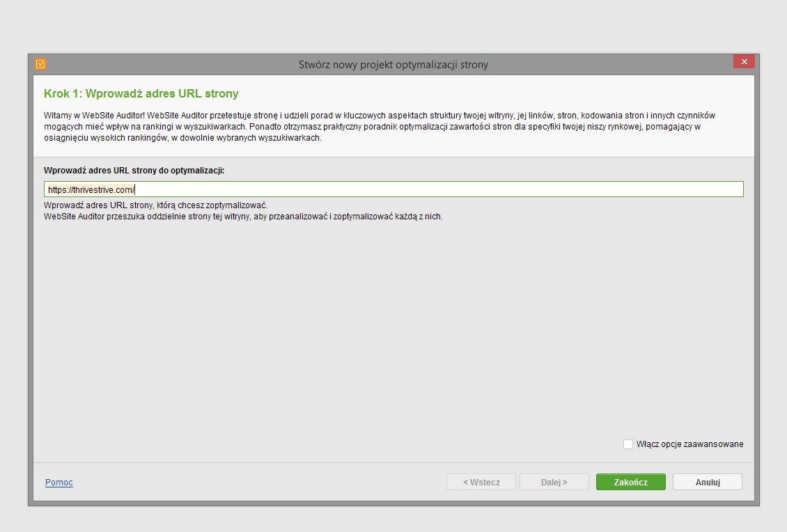
Task: Click the 'Włącz opcje zaawansowane' label text
Action: [x=689, y=444]
